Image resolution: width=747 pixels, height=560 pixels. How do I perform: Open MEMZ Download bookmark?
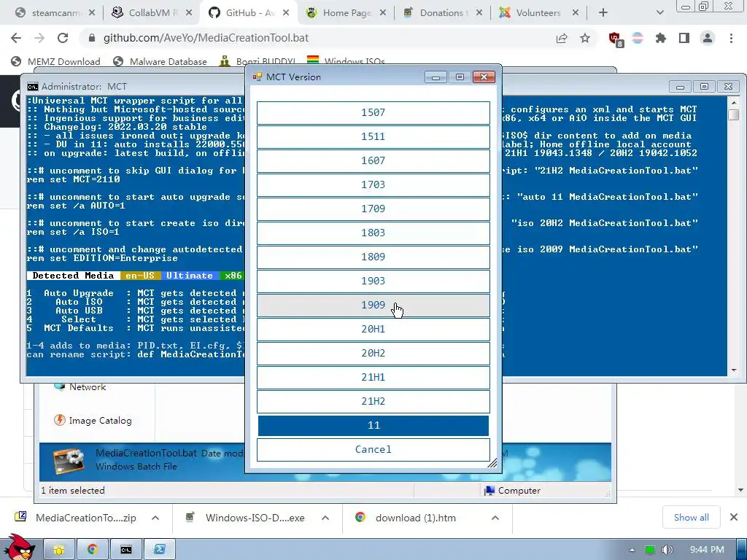pyautogui.click(x=55, y=61)
